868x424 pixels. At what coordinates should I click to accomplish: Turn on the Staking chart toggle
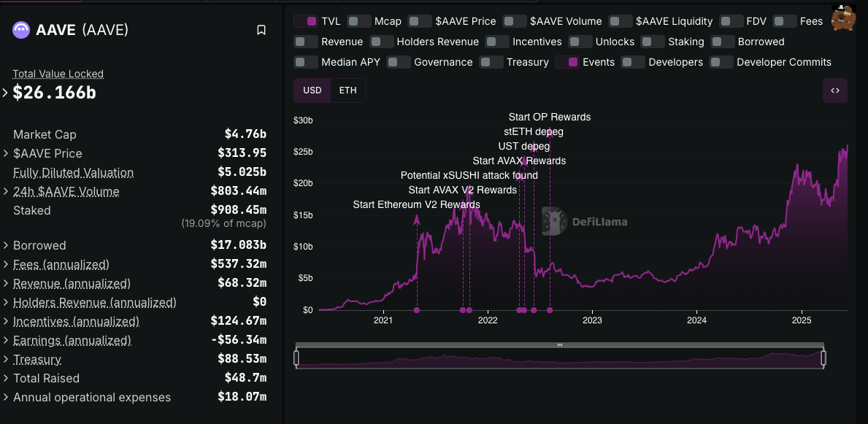click(x=653, y=42)
